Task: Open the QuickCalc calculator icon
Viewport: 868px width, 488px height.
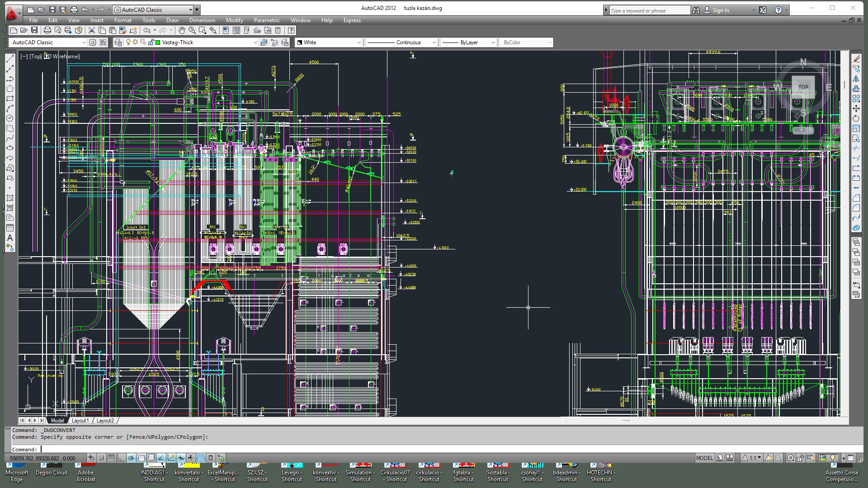Action: click(x=278, y=30)
